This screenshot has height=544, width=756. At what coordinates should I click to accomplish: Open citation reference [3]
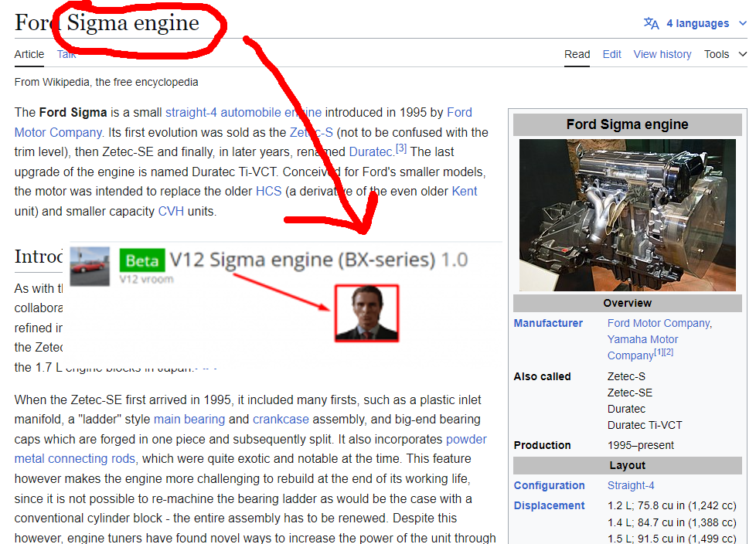[401, 148]
